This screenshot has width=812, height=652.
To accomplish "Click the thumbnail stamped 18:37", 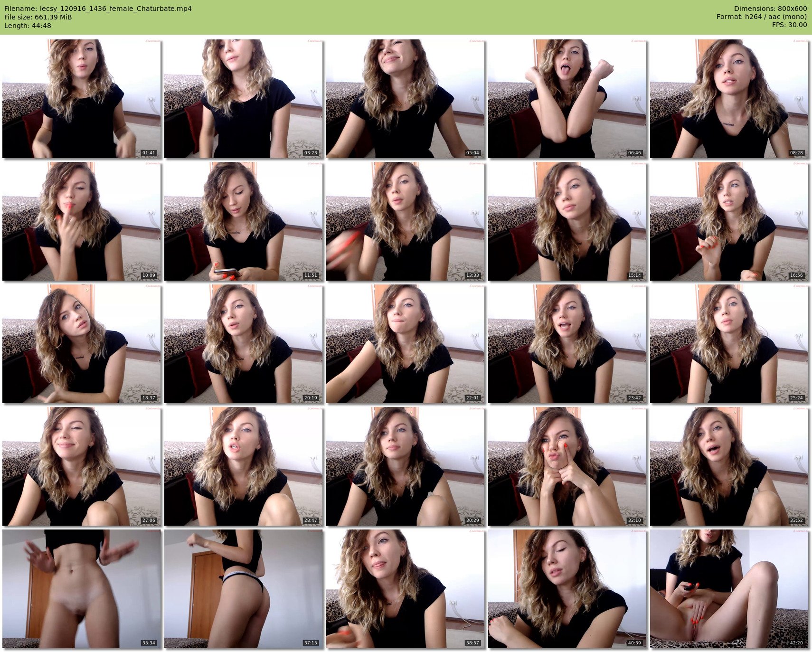I will click(82, 344).
